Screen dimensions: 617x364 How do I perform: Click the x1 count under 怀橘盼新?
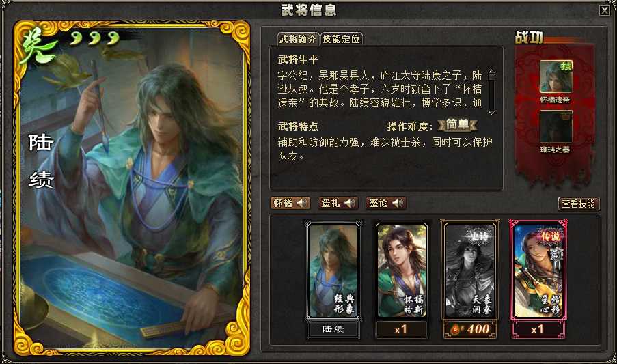point(401,329)
